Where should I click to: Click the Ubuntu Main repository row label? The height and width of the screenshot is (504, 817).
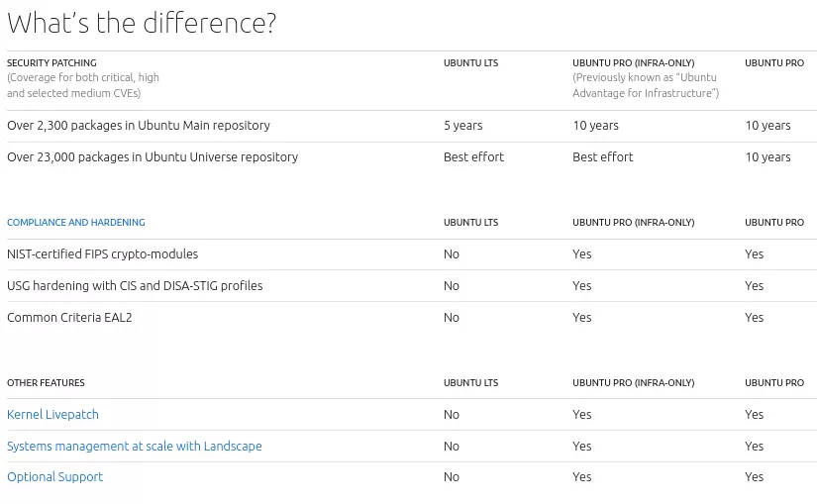tap(139, 126)
